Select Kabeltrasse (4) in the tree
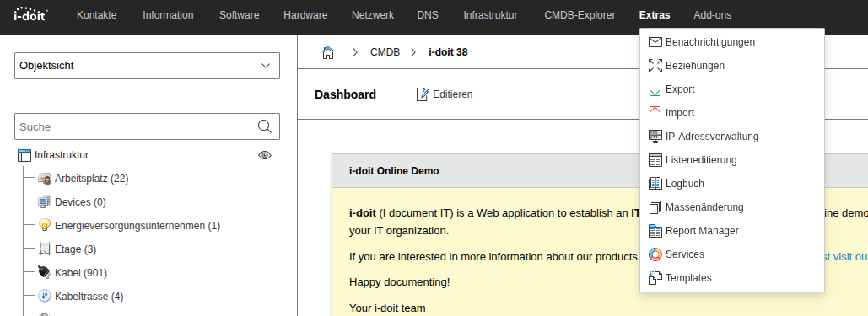 coord(89,297)
